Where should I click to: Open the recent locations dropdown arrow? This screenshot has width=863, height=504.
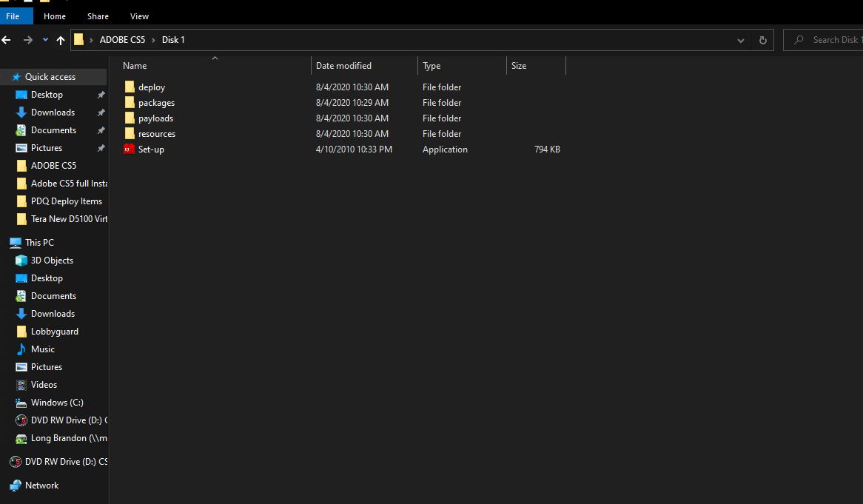coord(45,40)
